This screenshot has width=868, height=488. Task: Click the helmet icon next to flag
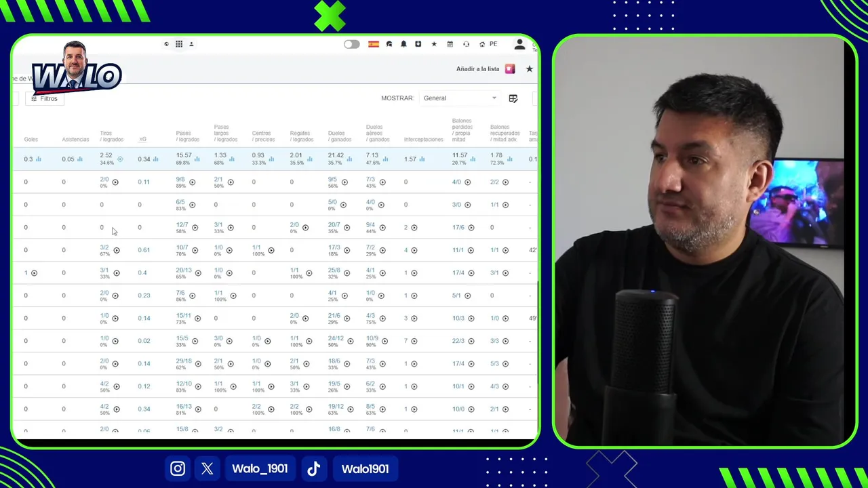tap(389, 44)
